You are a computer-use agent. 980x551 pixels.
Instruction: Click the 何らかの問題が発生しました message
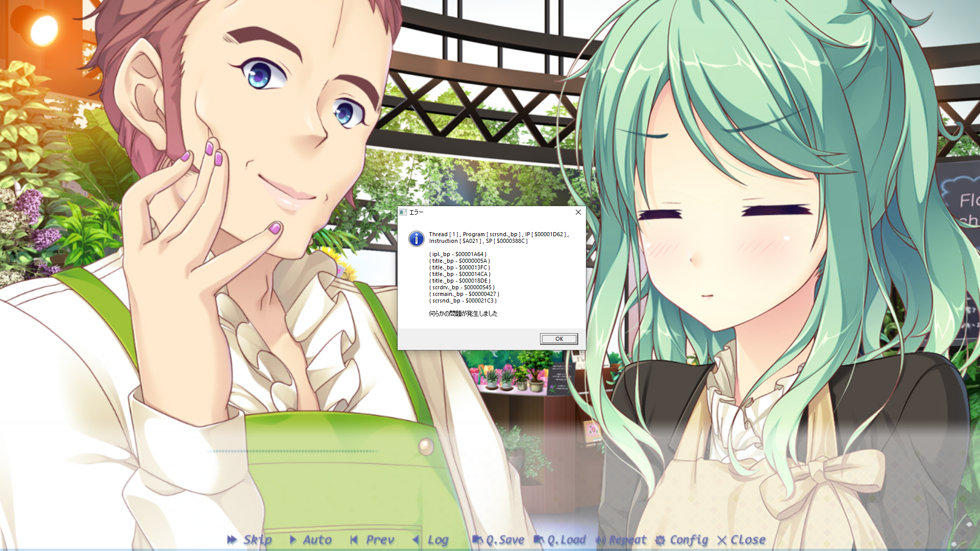(463, 314)
